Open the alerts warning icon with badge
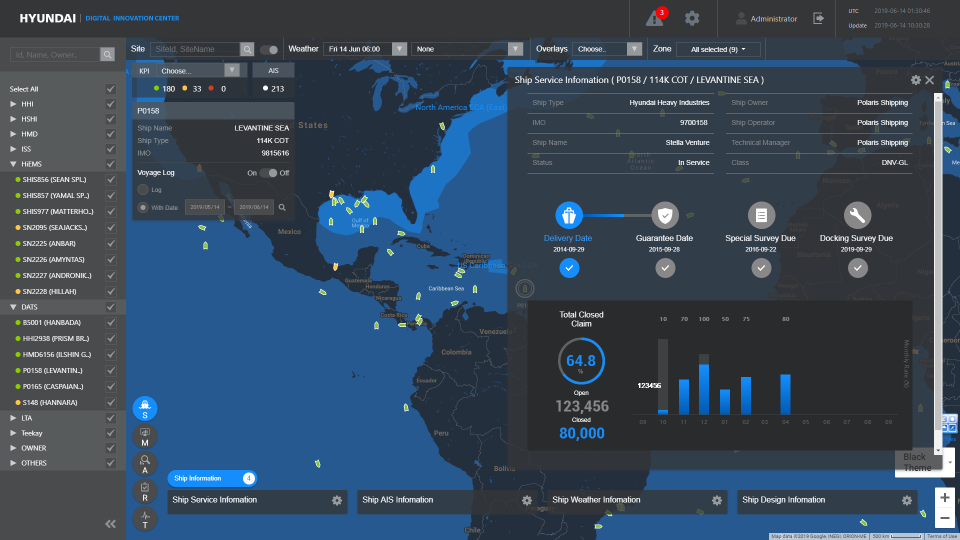The width and height of the screenshot is (960, 540). [656, 18]
